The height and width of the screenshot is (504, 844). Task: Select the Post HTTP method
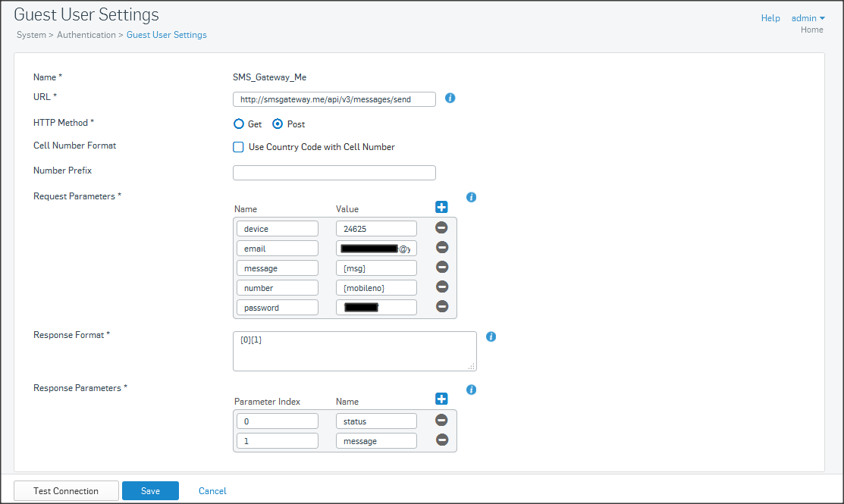pos(278,124)
